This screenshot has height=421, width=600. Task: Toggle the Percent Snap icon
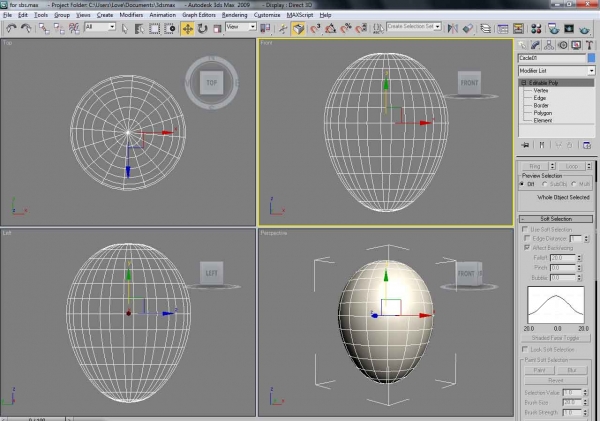click(346, 29)
